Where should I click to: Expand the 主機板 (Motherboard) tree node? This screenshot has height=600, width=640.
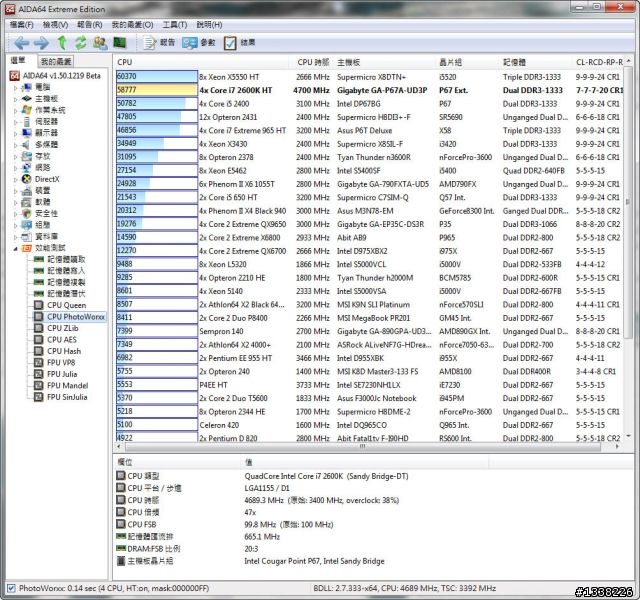16,99
